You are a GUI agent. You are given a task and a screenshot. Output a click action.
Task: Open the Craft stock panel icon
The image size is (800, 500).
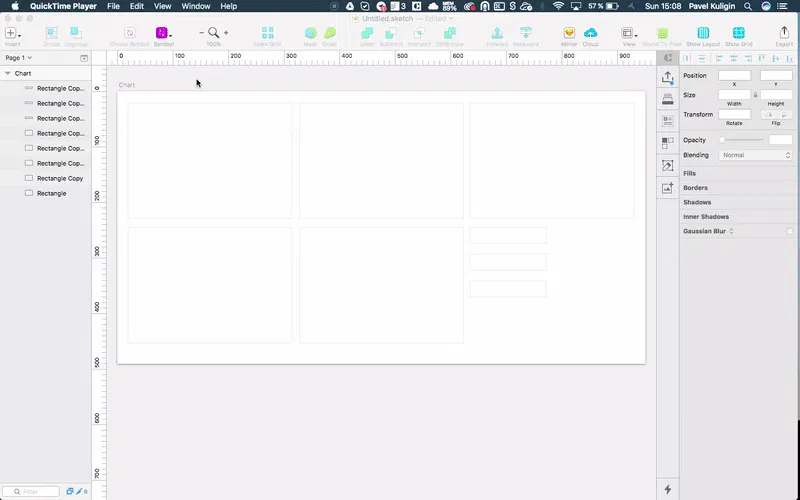point(668,99)
